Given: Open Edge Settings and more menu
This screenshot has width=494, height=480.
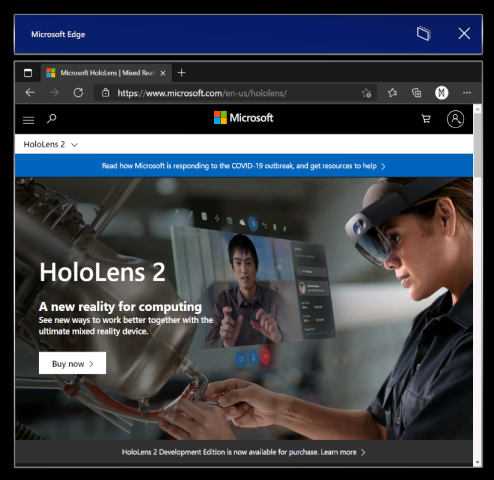Looking at the screenshot, I should click(467, 93).
